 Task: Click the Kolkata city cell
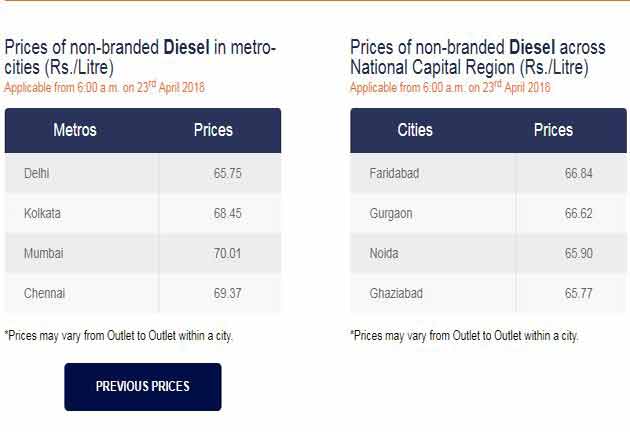42,213
